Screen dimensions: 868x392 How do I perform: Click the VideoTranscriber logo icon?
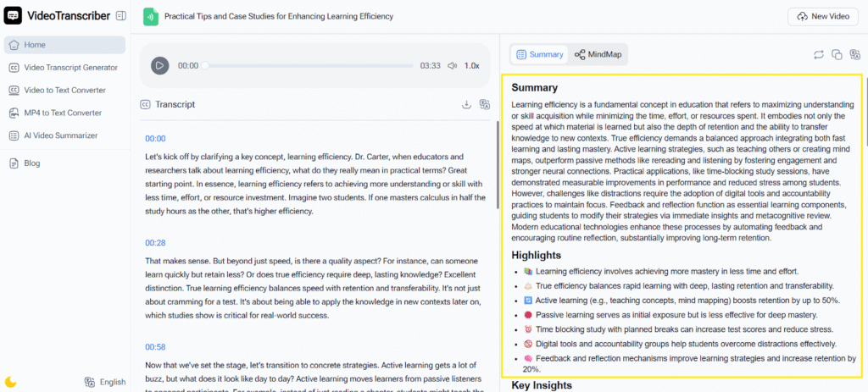(x=13, y=16)
